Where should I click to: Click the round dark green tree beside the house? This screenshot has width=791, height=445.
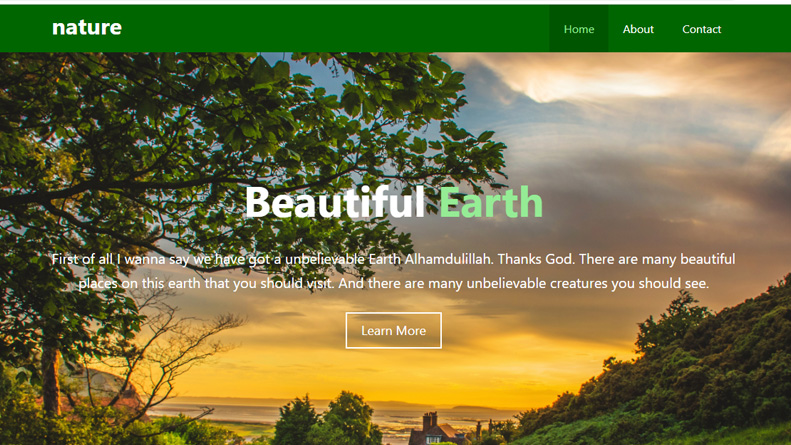point(348,419)
